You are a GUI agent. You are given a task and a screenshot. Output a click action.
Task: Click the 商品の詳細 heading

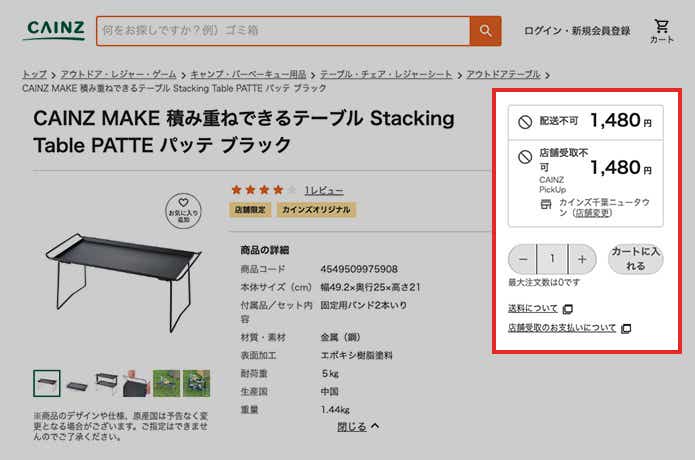click(265, 250)
